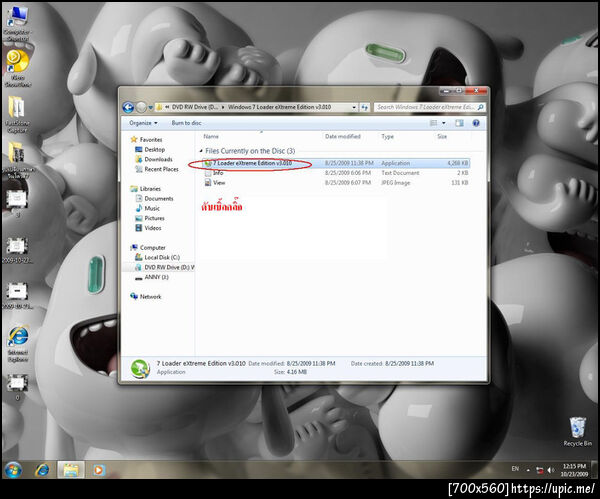Screen dimensions: 600x499
Task: Click the network tray icon
Action: click(x=540, y=470)
